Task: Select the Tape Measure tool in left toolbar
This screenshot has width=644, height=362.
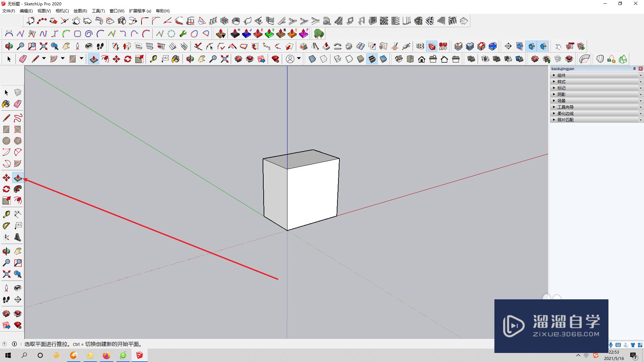Action: pyautogui.click(x=6, y=214)
